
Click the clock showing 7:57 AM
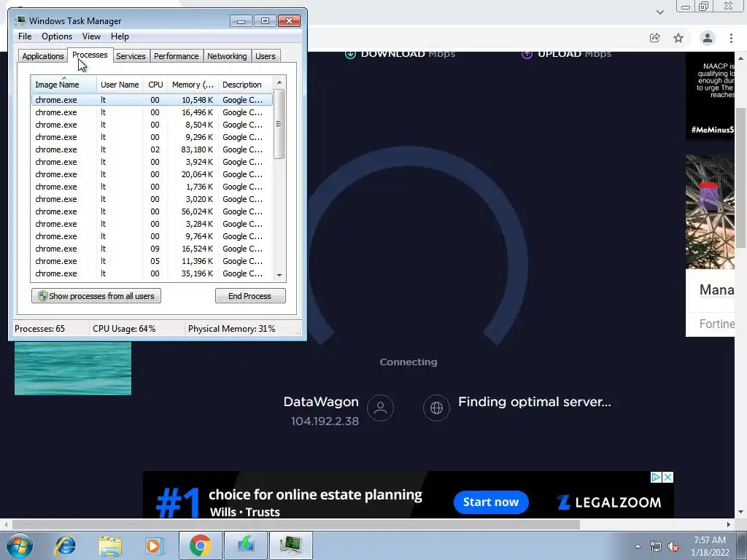tap(710, 540)
